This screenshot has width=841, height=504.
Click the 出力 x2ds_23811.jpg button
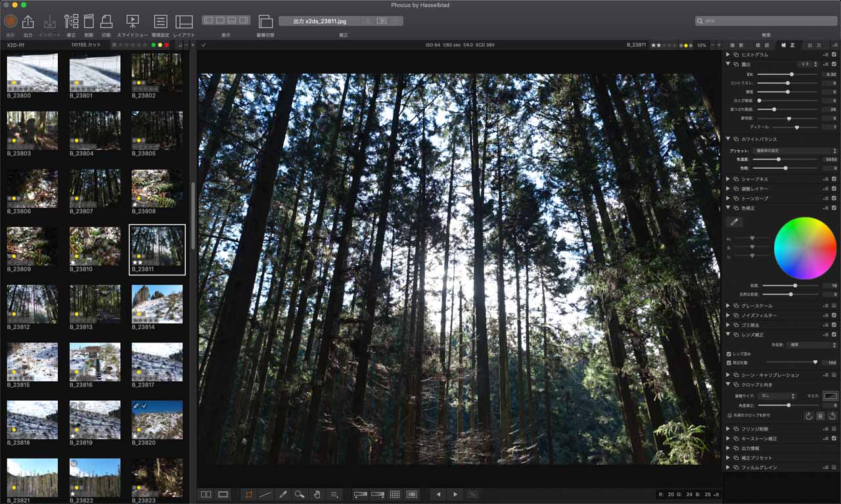tap(319, 20)
